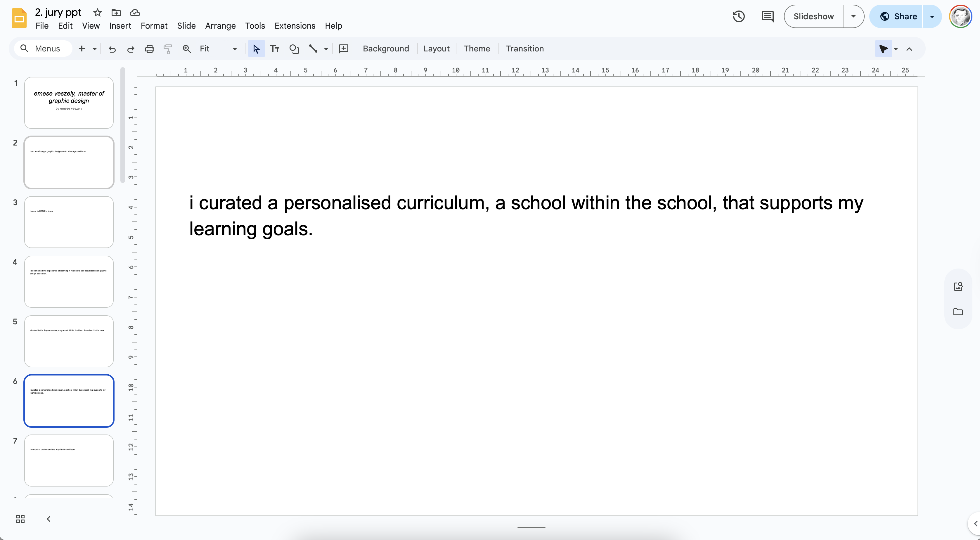Select the Line tool

(x=313, y=49)
